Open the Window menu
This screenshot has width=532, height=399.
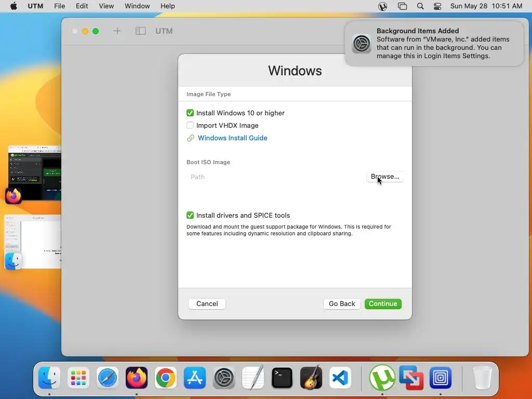pyautogui.click(x=137, y=6)
